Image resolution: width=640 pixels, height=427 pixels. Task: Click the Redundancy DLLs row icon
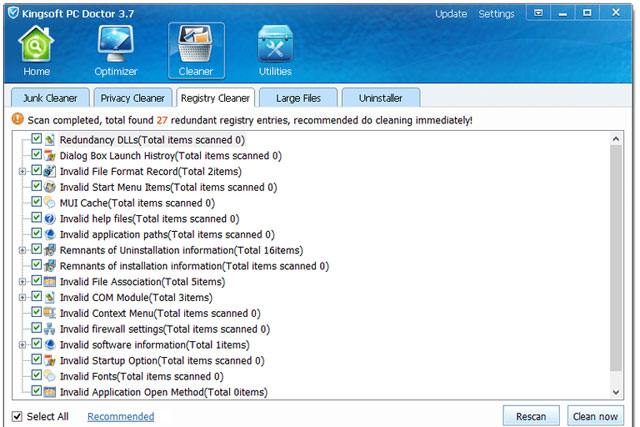click(x=49, y=140)
